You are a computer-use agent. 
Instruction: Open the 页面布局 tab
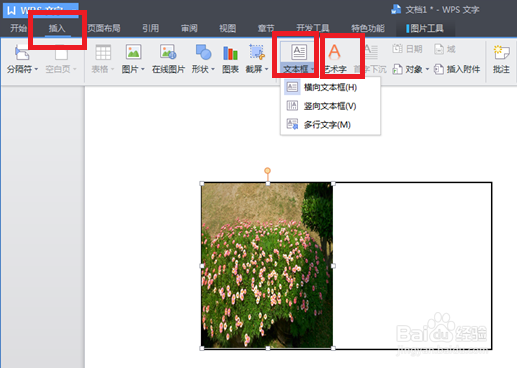pos(104,28)
